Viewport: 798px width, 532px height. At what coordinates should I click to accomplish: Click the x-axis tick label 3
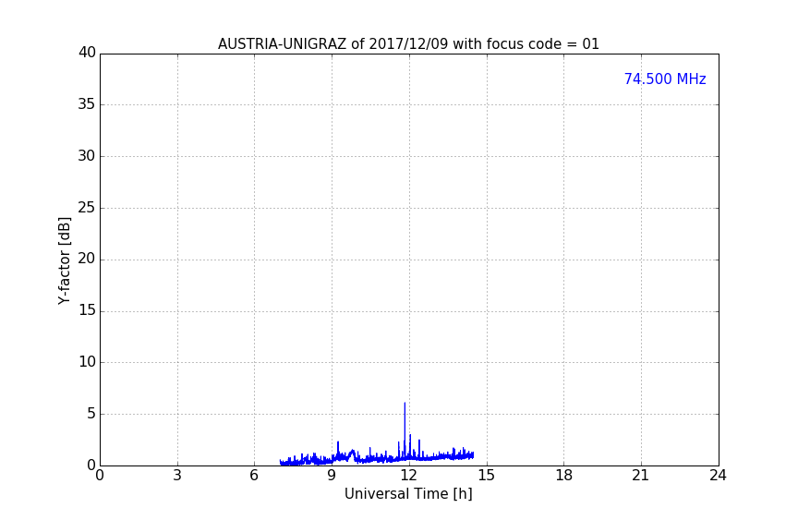177,476
